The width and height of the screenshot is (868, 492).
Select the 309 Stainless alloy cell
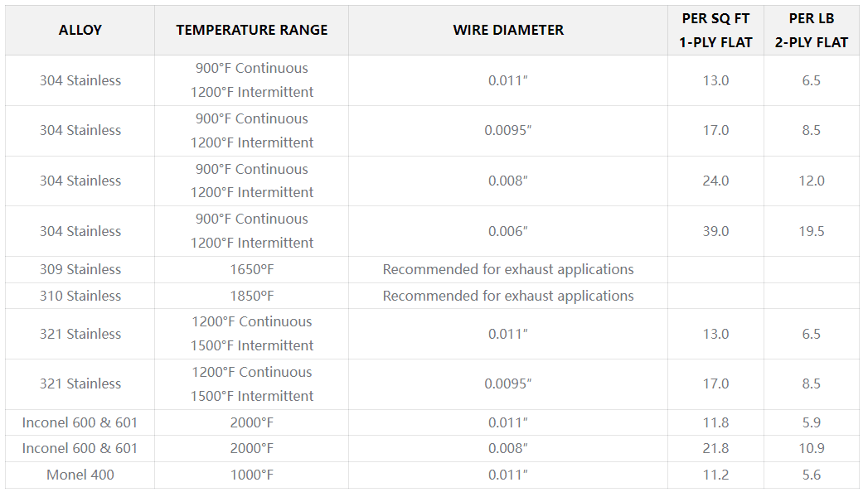click(80, 269)
